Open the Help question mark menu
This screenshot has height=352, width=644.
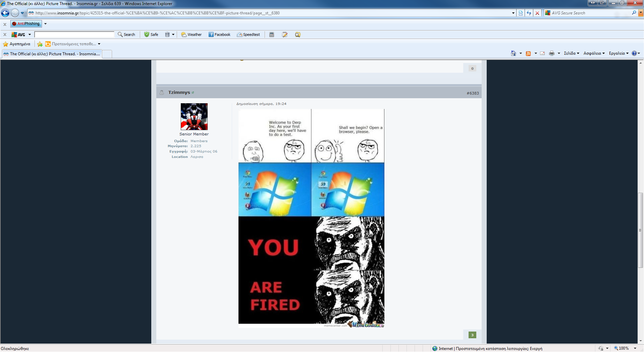pyautogui.click(x=636, y=53)
